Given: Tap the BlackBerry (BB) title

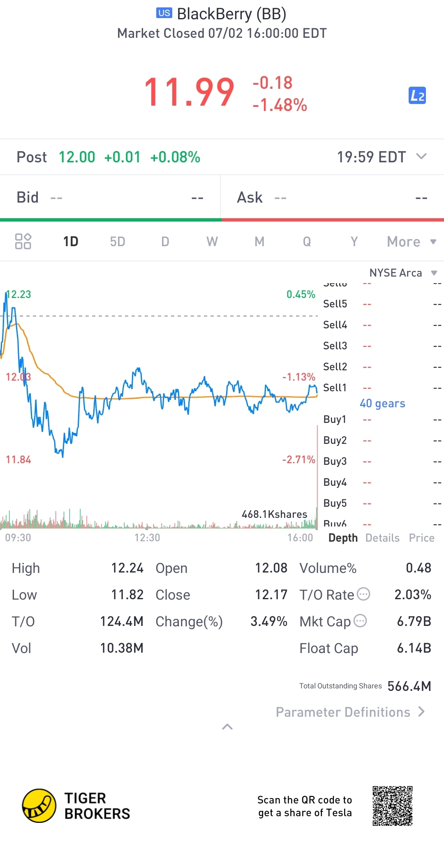Looking at the screenshot, I should pyautogui.click(x=231, y=14).
